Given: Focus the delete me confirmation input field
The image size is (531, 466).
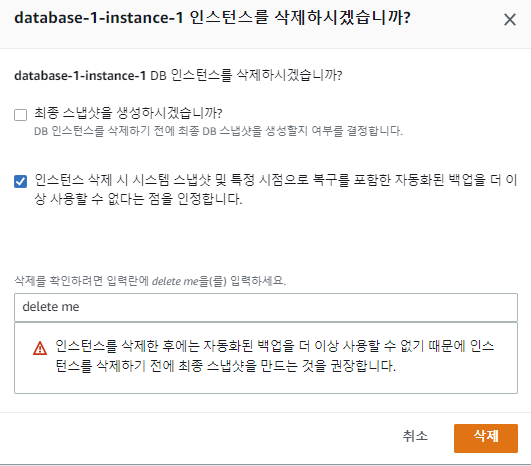Looking at the screenshot, I should pyautogui.click(x=266, y=307).
